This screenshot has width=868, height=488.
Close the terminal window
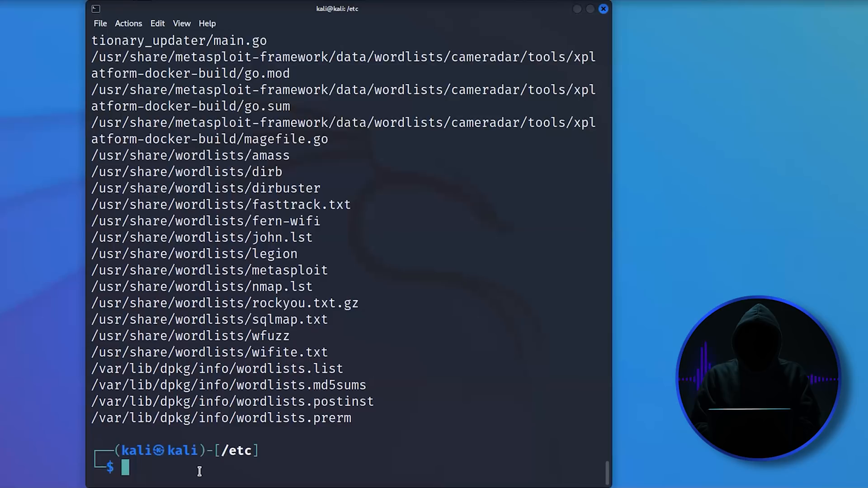tap(603, 9)
